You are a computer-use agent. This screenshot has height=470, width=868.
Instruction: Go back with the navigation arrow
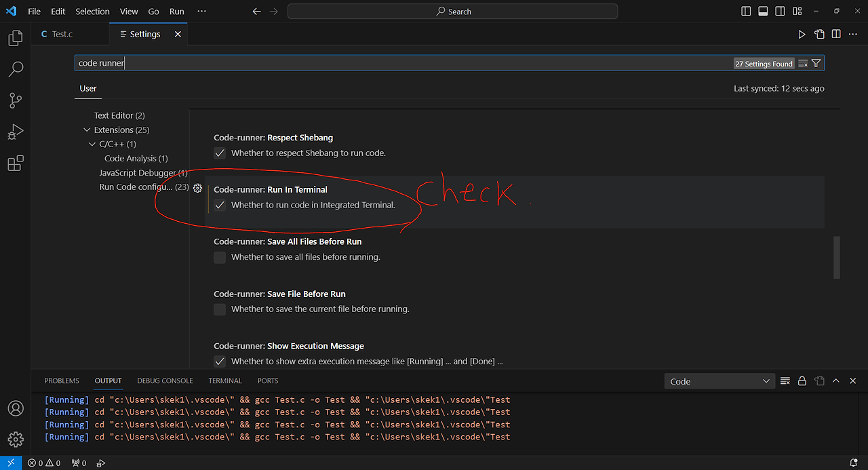[x=256, y=12]
